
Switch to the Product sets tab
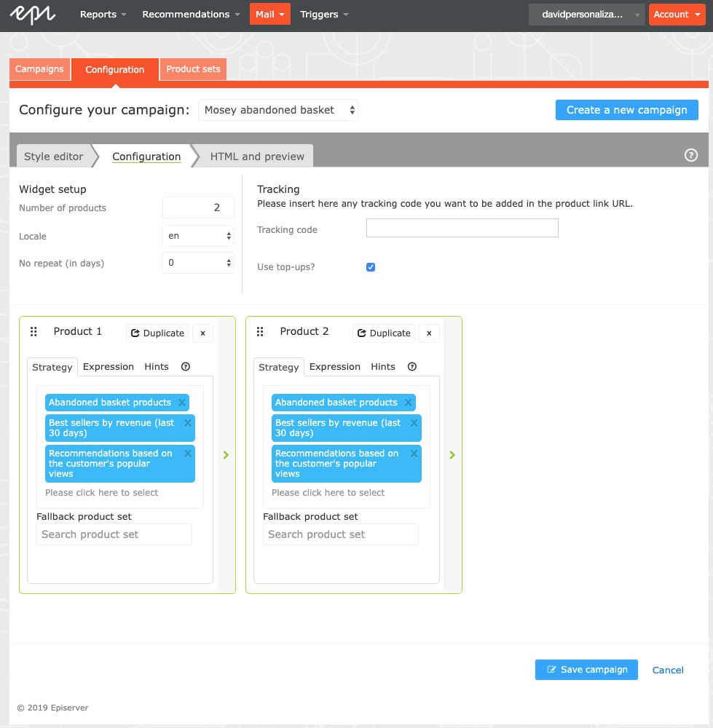pyautogui.click(x=193, y=69)
